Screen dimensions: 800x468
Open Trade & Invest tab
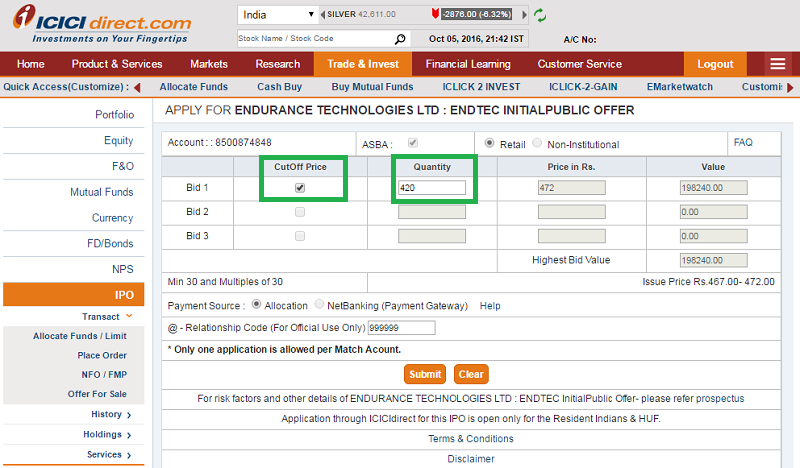pos(363,64)
